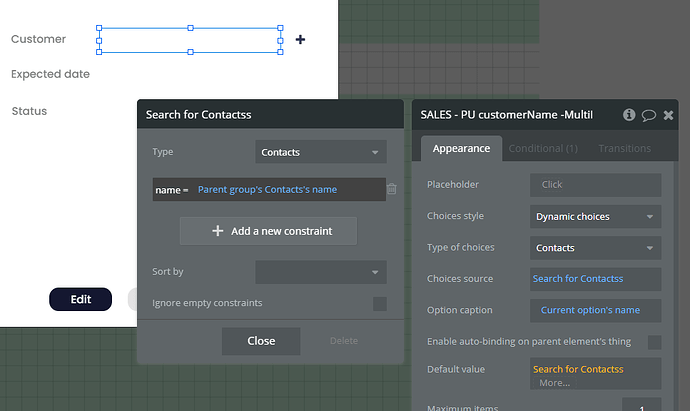Open comments bubble for this element

tap(649, 115)
